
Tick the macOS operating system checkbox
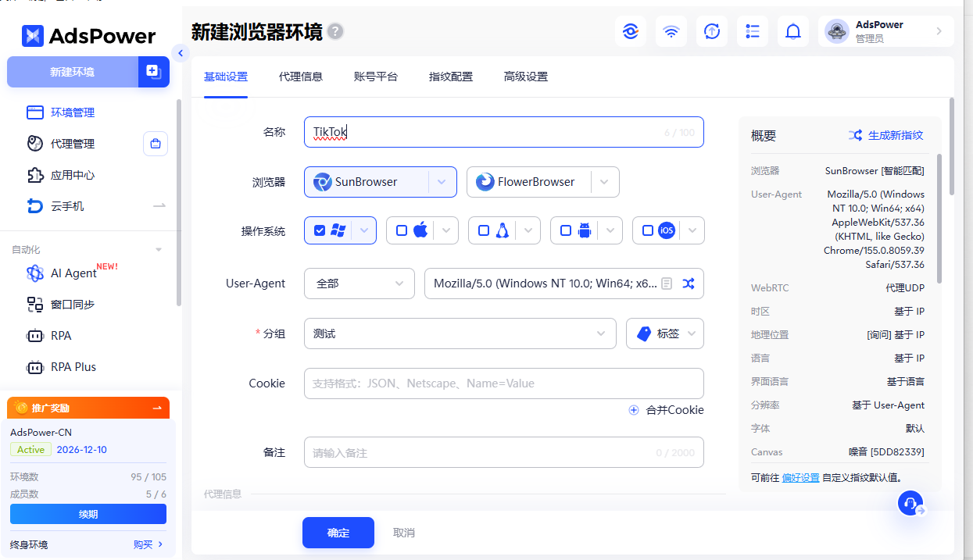(x=402, y=230)
